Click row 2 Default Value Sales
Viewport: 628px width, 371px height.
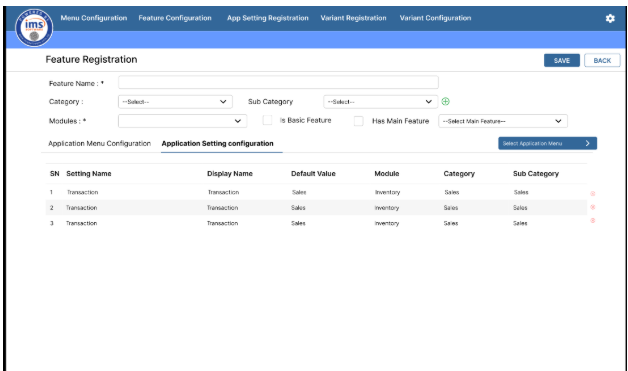click(298, 208)
